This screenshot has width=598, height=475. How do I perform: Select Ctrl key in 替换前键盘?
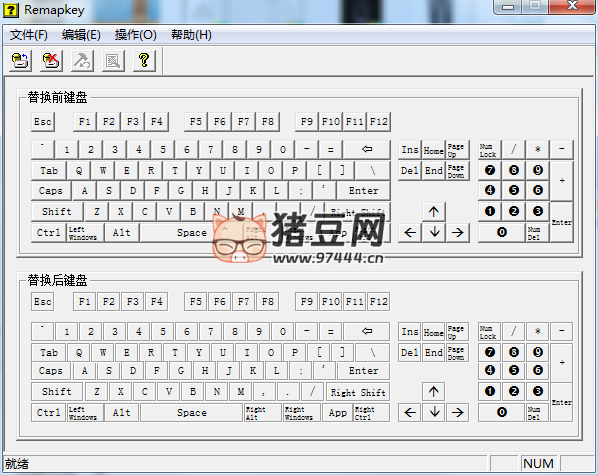[48, 233]
